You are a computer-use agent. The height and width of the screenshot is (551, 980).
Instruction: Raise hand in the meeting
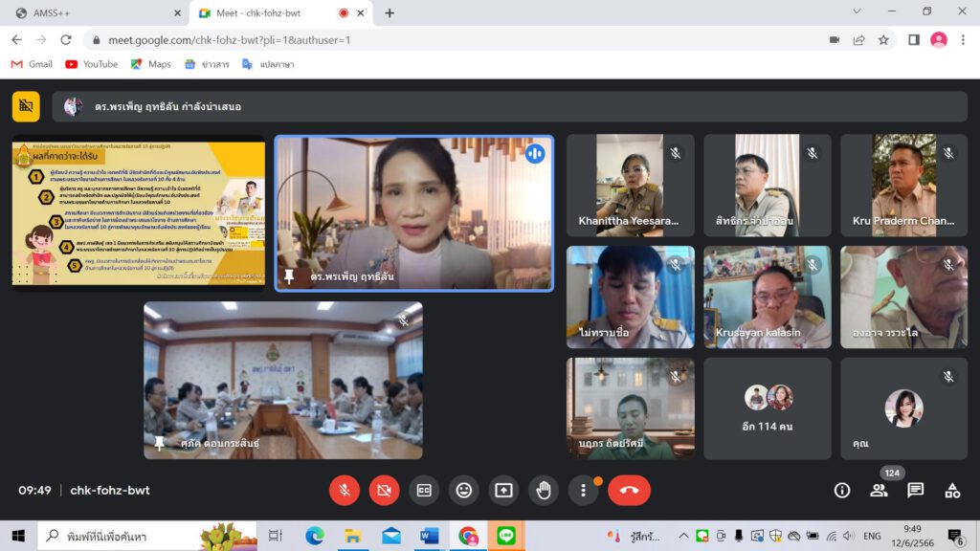[x=544, y=491]
